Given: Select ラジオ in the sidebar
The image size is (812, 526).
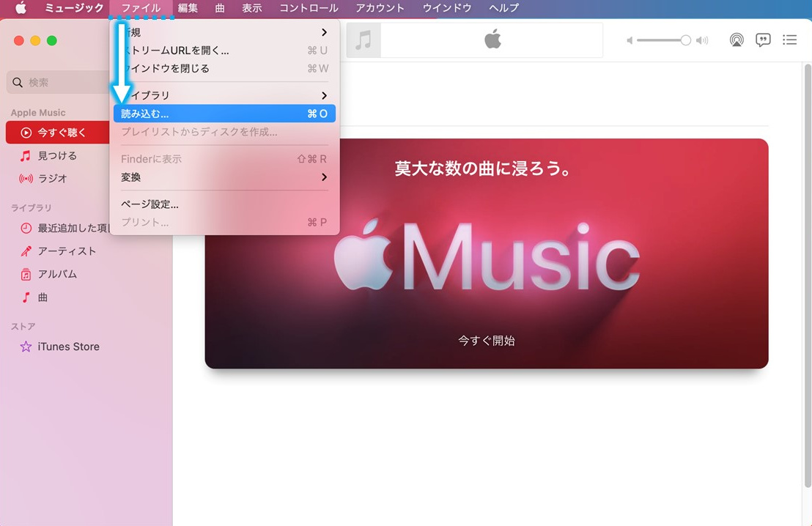Looking at the screenshot, I should click(52, 178).
